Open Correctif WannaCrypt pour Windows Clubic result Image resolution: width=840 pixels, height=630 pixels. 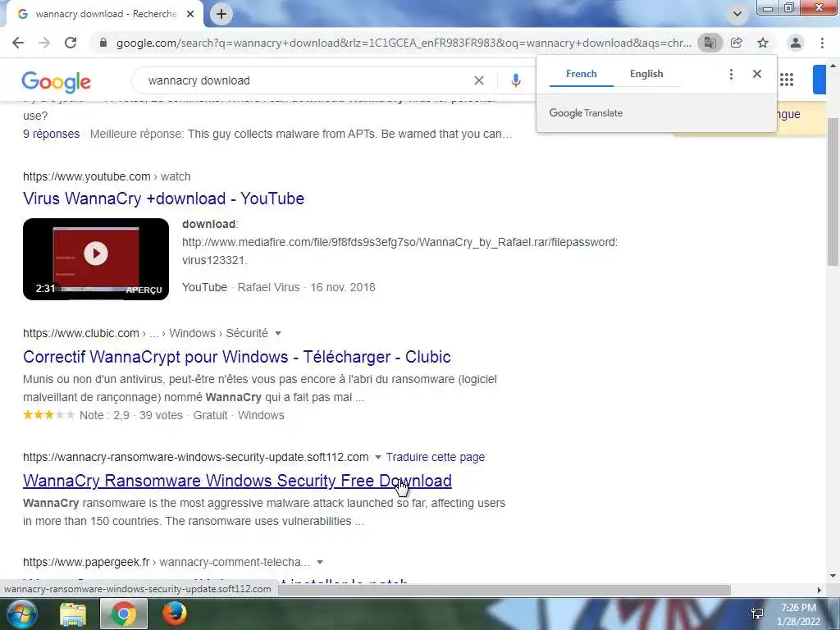pos(237,357)
